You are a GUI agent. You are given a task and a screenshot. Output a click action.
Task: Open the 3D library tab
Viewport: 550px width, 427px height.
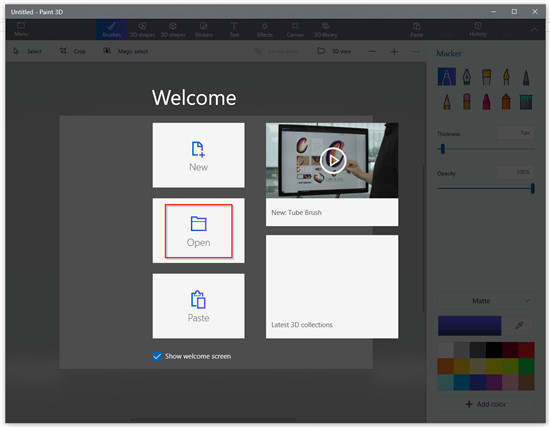[x=326, y=29]
